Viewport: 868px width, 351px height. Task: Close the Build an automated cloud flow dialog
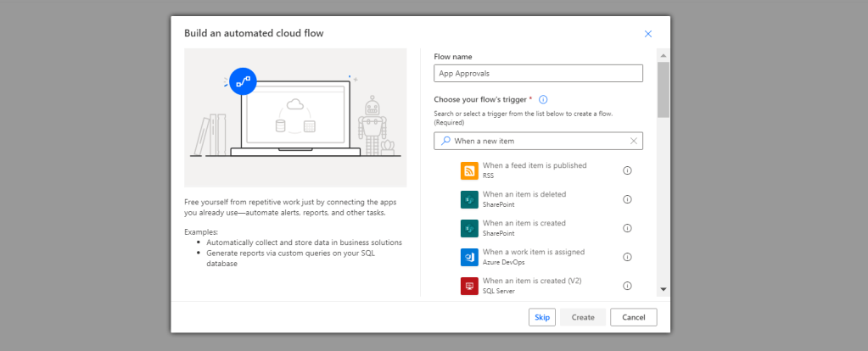point(648,34)
